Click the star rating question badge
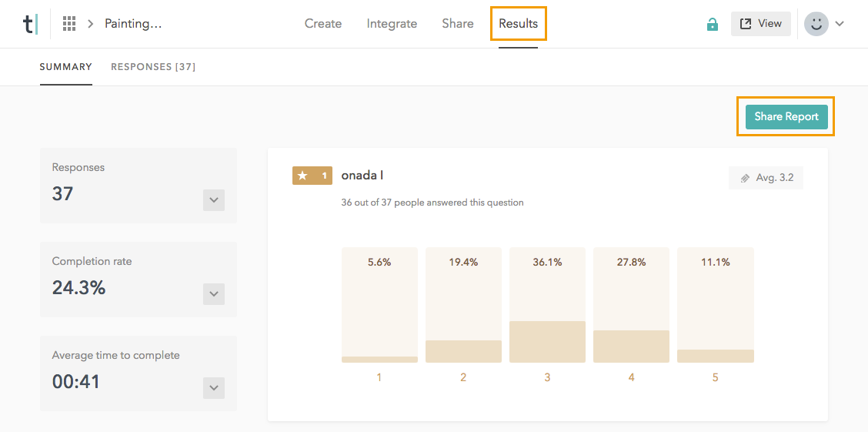This screenshot has height=432, width=868. [312, 176]
